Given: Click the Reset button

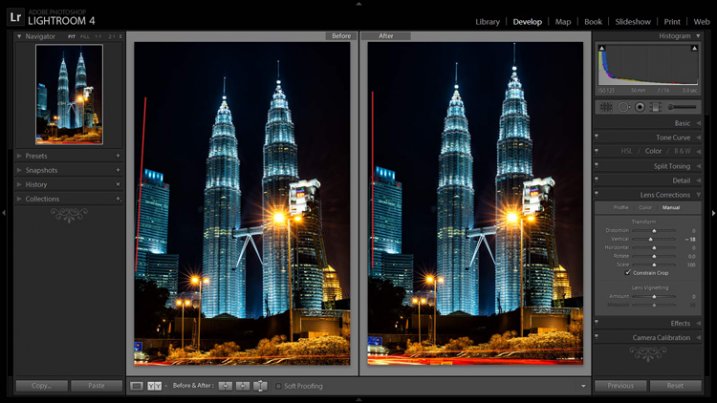Looking at the screenshot, I should pos(675,386).
